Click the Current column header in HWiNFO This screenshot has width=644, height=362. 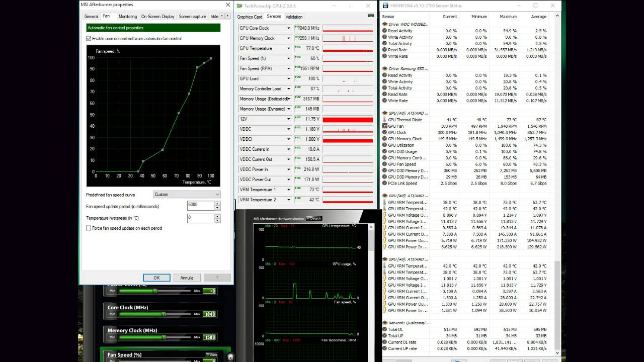450,17
